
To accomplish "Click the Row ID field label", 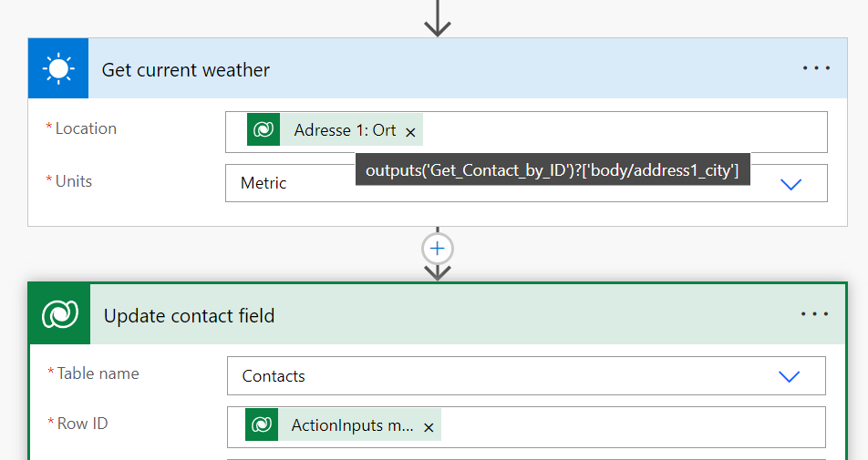I will coord(82,424).
